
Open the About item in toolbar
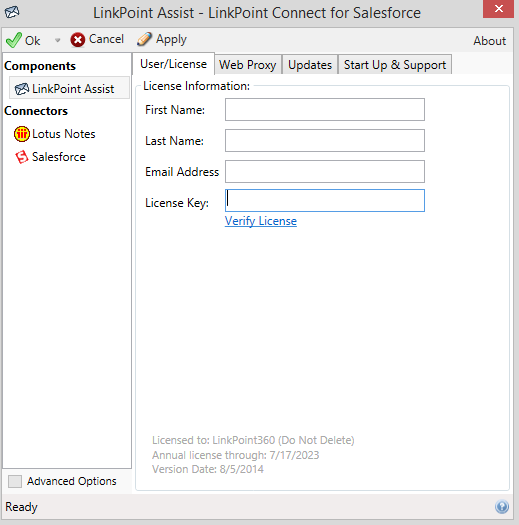pyautogui.click(x=489, y=41)
